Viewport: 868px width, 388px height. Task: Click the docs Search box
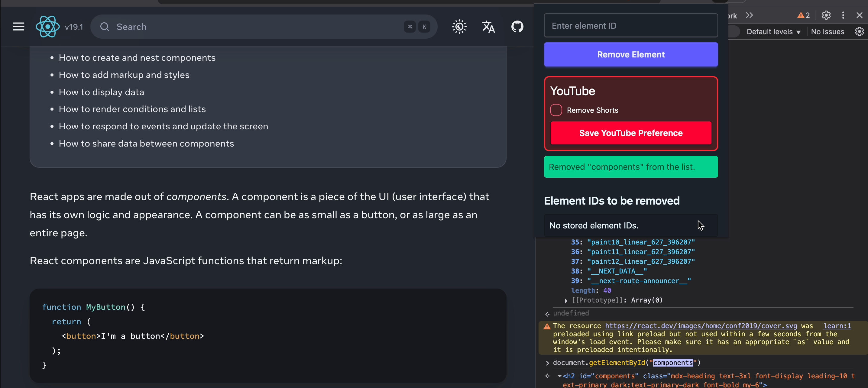(x=256, y=27)
